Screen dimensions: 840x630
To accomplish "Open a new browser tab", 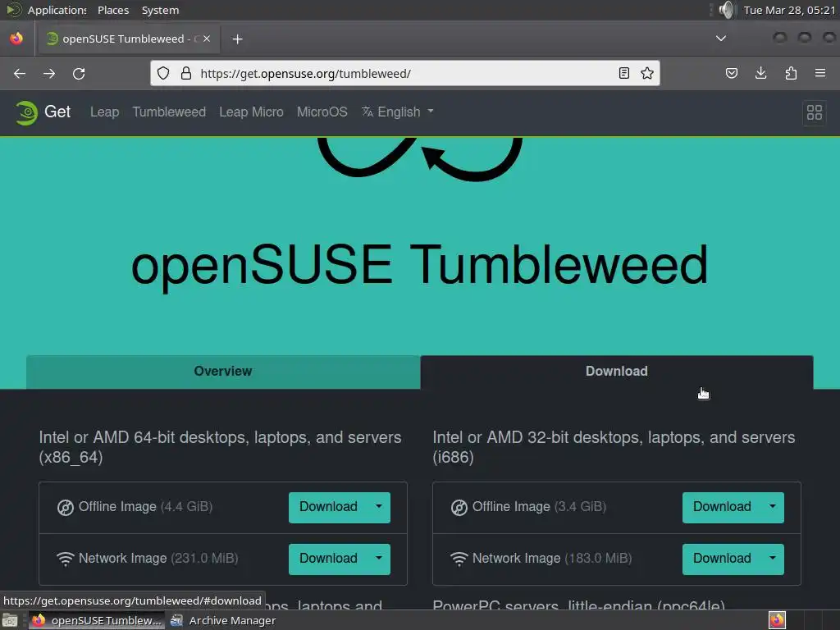I will pos(237,39).
